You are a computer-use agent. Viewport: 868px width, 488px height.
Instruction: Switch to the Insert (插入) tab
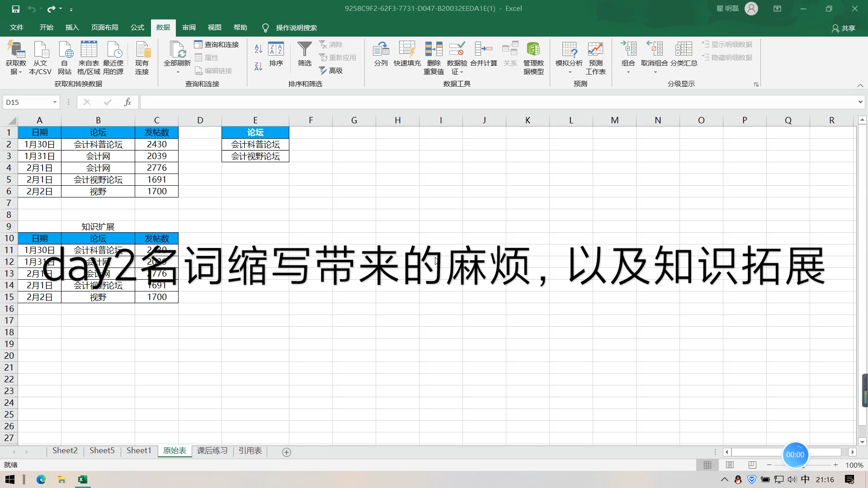72,28
